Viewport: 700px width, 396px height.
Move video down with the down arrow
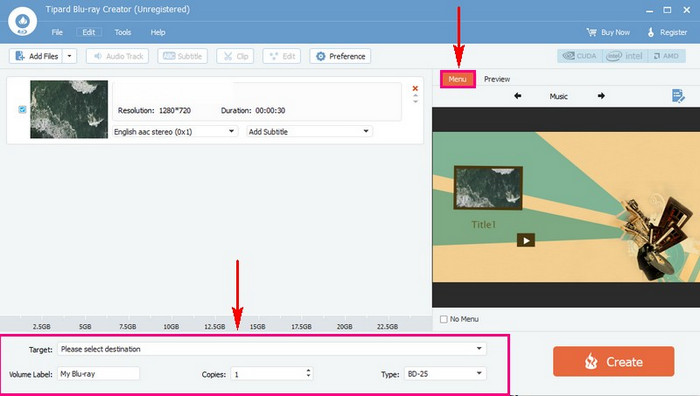point(415,101)
